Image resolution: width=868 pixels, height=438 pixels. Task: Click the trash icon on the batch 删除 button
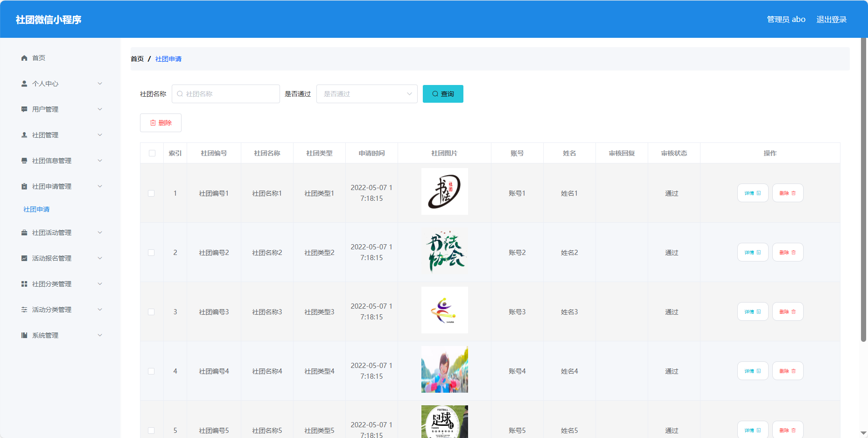click(153, 123)
